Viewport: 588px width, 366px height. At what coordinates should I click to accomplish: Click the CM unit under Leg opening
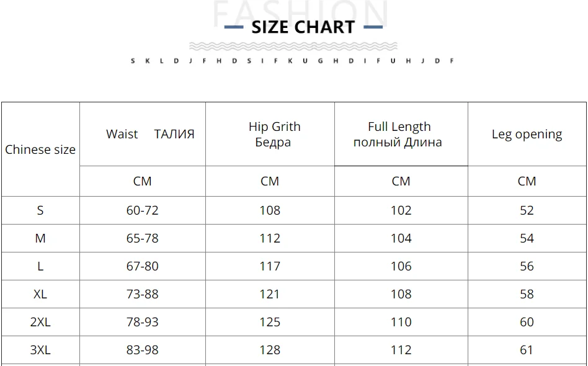[x=527, y=181]
